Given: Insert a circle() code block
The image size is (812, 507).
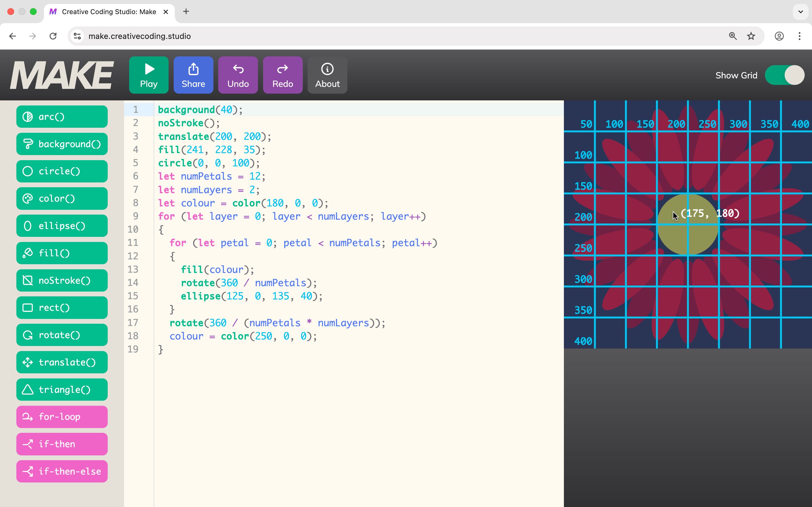Looking at the screenshot, I should point(62,171).
